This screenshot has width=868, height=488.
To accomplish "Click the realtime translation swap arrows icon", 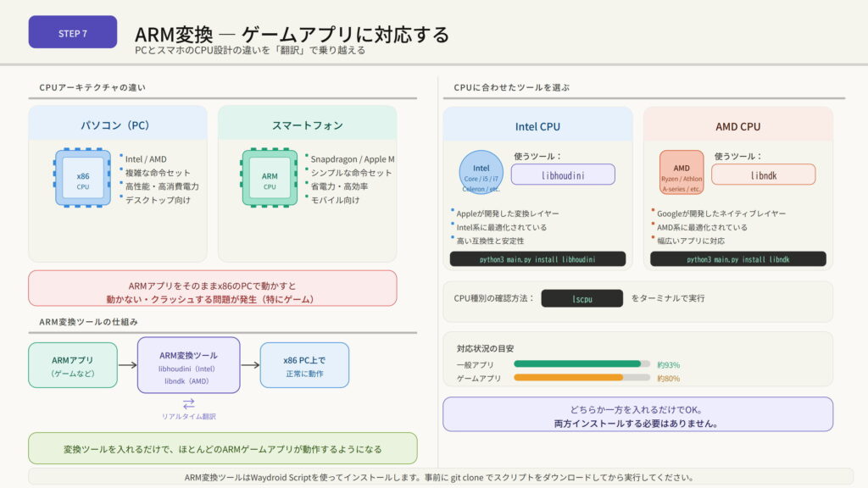I will click(188, 404).
